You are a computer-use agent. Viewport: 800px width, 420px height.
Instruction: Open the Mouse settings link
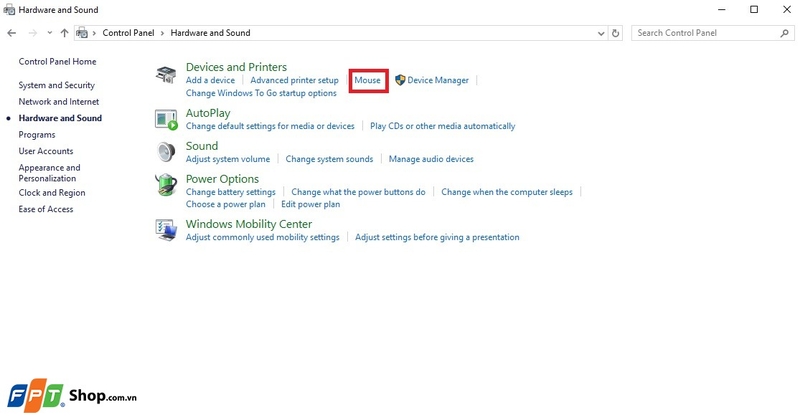click(367, 80)
